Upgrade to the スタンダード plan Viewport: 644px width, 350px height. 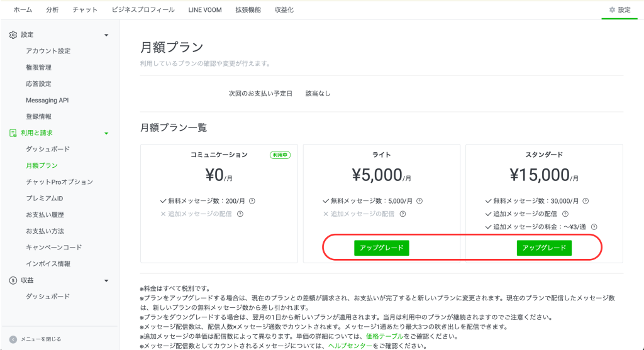[544, 248]
